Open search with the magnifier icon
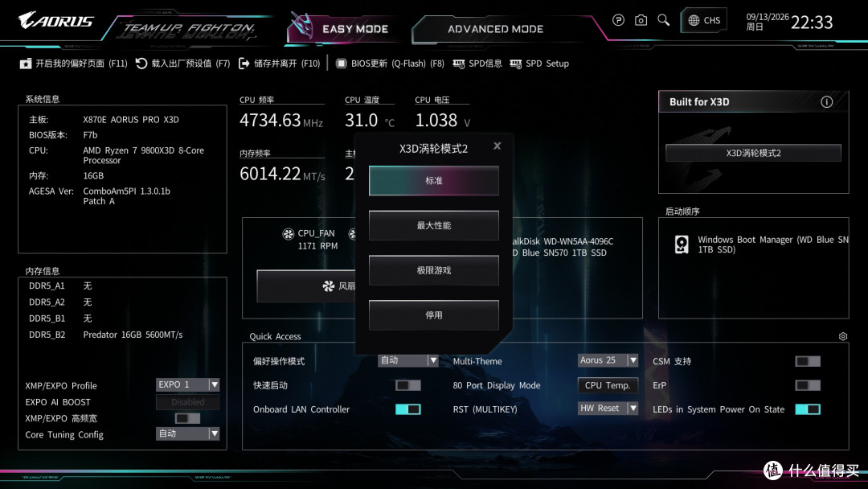 [x=663, y=20]
